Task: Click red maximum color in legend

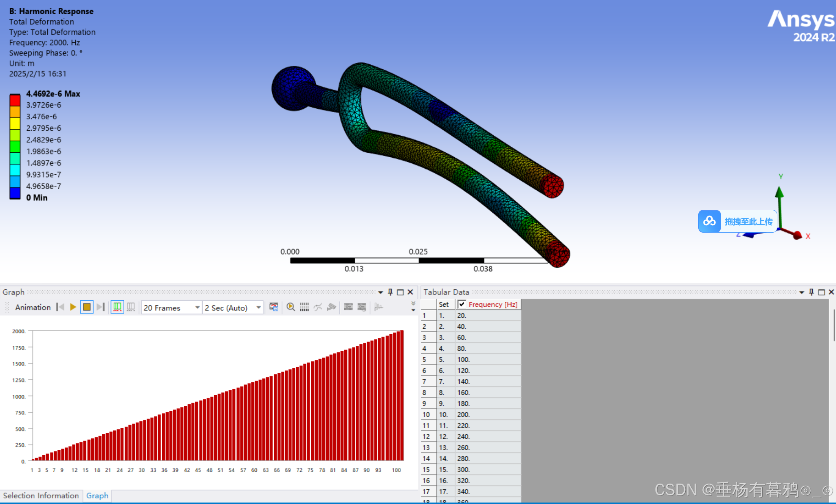Action: tap(15, 100)
